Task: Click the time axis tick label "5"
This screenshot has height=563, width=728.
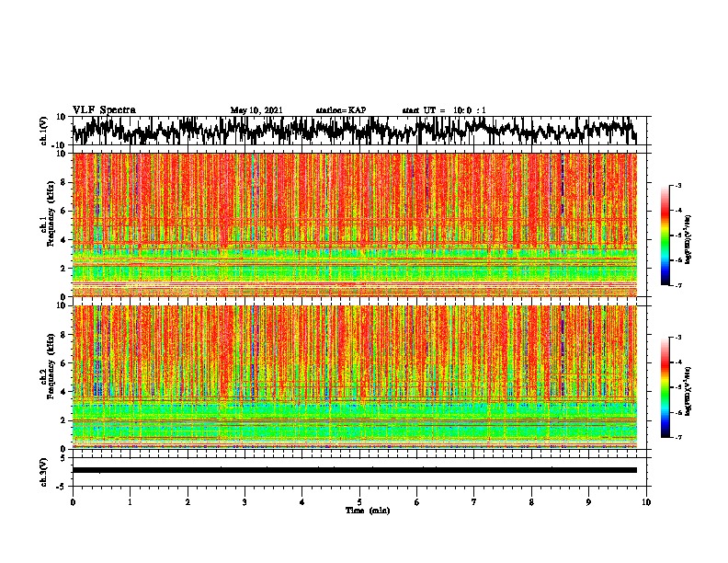Action: click(359, 502)
